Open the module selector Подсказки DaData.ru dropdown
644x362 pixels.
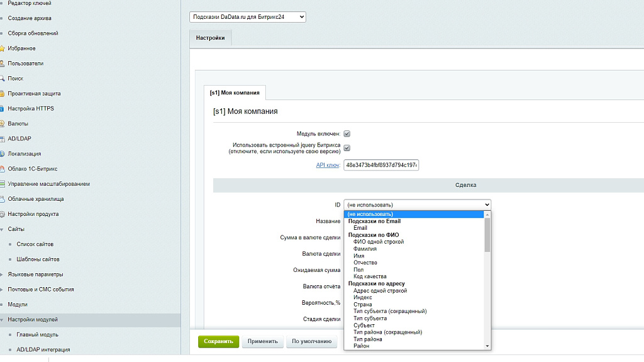point(247,17)
